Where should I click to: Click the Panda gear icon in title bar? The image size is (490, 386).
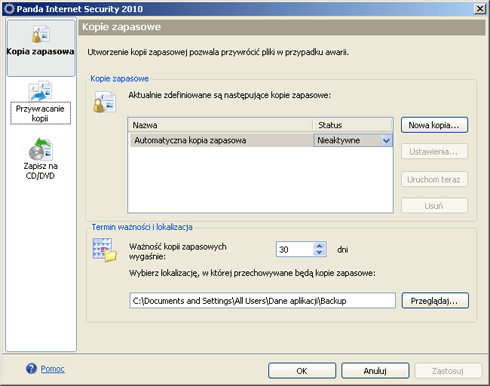pyautogui.click(x=9, y=9)
